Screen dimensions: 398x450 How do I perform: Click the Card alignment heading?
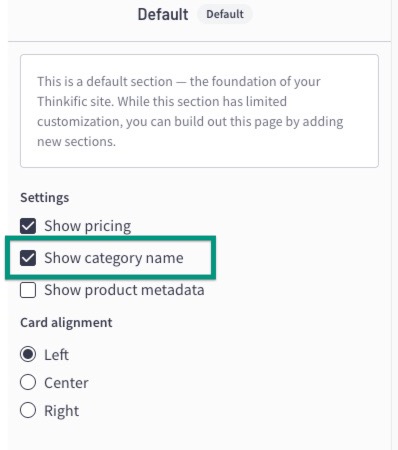66,323
